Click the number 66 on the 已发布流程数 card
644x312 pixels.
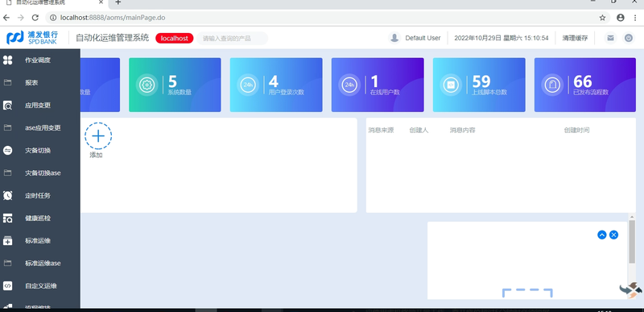[583, 81]
